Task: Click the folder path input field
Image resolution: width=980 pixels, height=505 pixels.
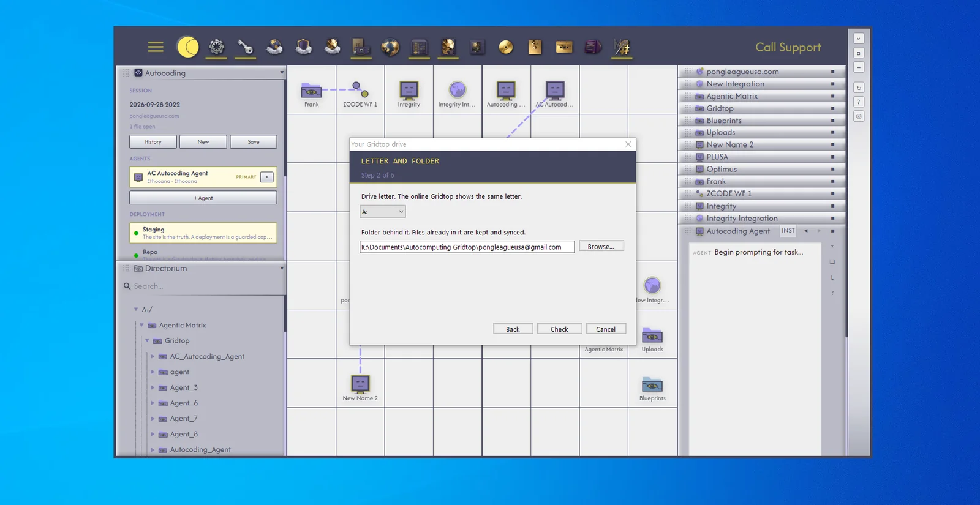Action: 467,247
